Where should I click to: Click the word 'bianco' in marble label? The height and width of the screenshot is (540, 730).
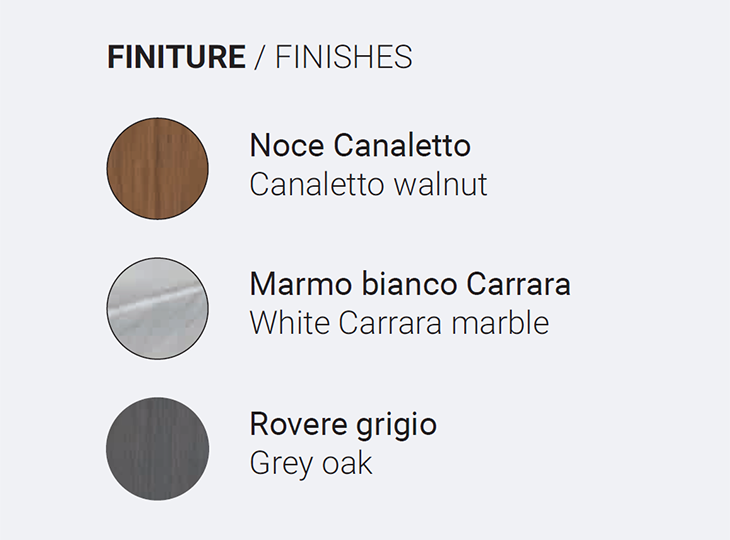click(409, 284)
